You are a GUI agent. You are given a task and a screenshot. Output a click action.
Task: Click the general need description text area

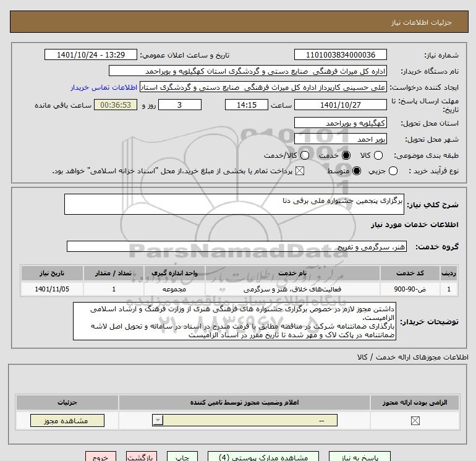click(x=234, y=204)
